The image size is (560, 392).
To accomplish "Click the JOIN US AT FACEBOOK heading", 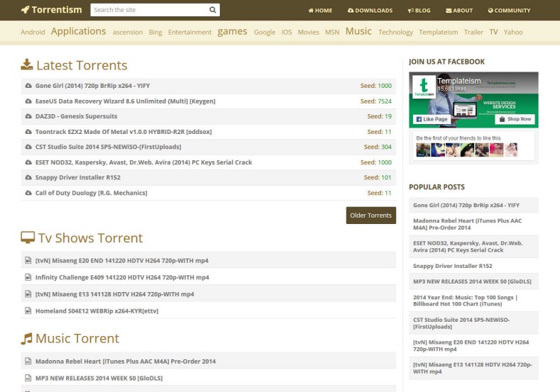I will (x=446, y=62).
